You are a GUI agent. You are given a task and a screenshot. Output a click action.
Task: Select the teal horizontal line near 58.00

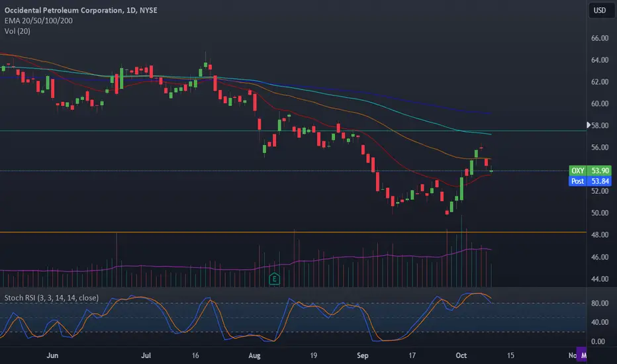coord(293,130)
